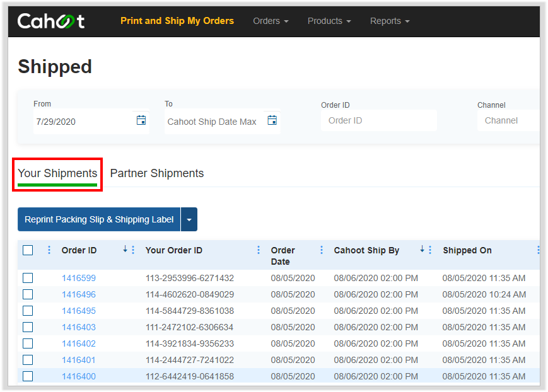The image size is (548, 392).
Task: Click the Channel filter field
Action: coord(508,120)
